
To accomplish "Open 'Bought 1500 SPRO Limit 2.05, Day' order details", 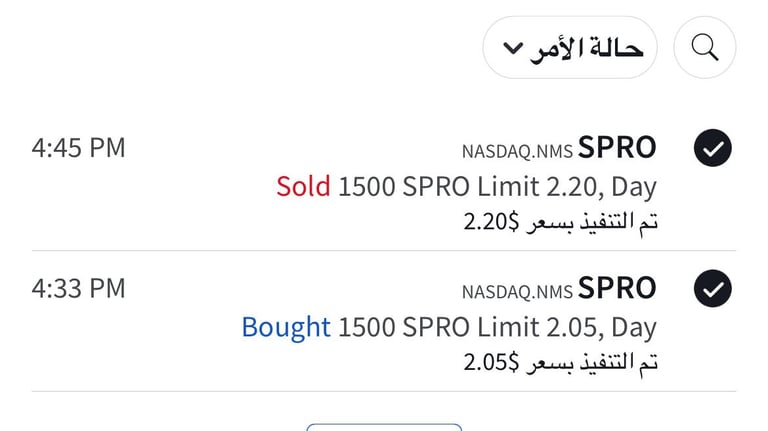I will (449, 328).
